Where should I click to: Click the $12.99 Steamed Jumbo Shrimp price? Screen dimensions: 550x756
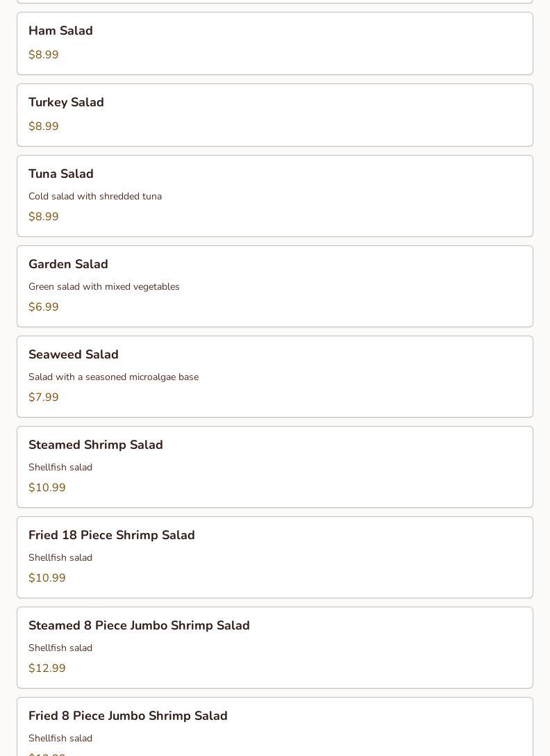(47, 668)
